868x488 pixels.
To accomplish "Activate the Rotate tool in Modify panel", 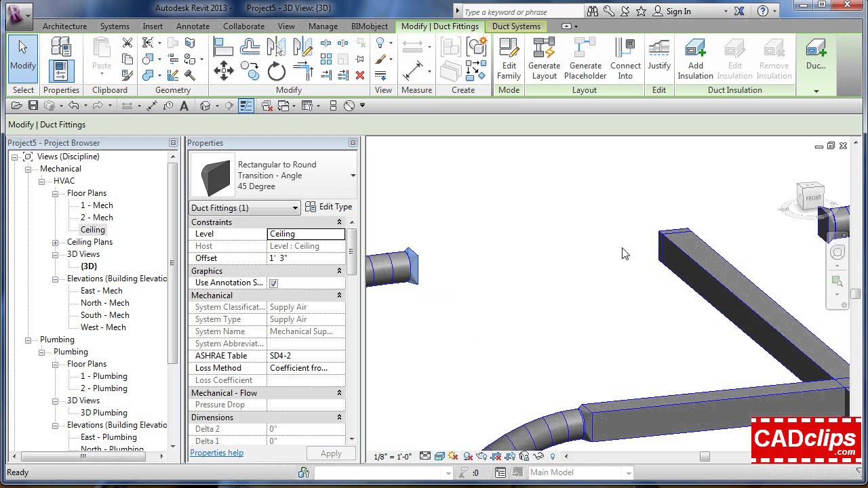I will [x=276, y=70].
